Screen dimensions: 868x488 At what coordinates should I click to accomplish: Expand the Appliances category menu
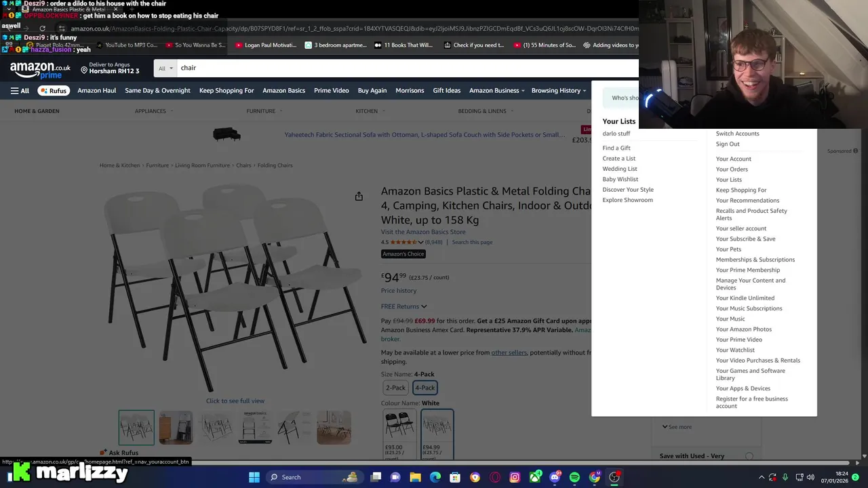tap(153, 111)
